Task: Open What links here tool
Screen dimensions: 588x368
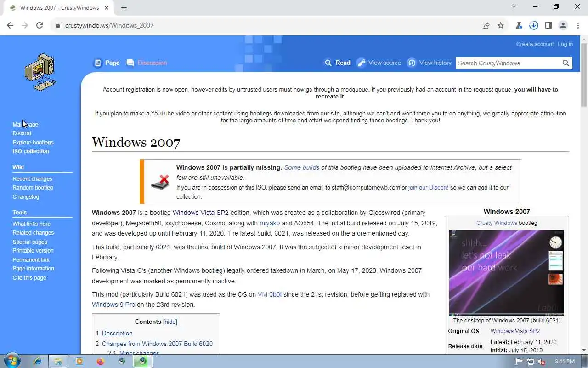Action: 32,224
